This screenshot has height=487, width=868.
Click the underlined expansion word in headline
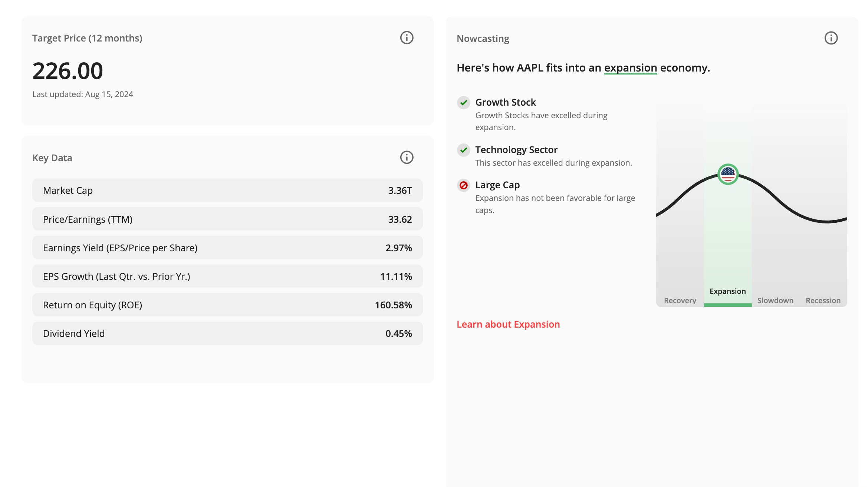click(x=631, y=68)
